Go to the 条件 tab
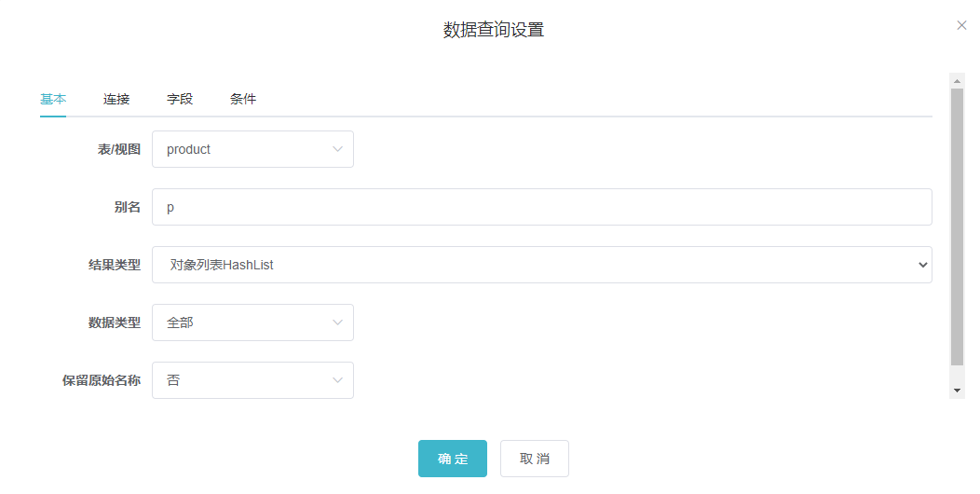 point(243,99)
